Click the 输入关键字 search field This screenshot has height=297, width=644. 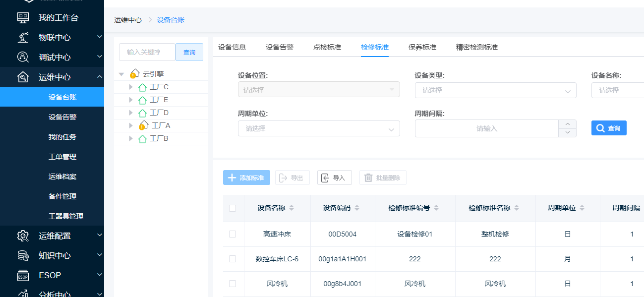(x=147, y=52)
